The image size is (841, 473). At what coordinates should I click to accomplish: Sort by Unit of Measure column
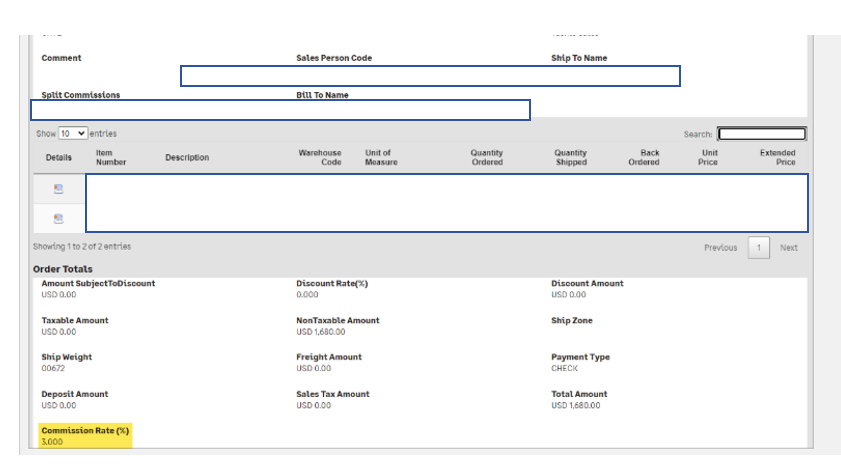pyautogui.click(x=381, y=157)
